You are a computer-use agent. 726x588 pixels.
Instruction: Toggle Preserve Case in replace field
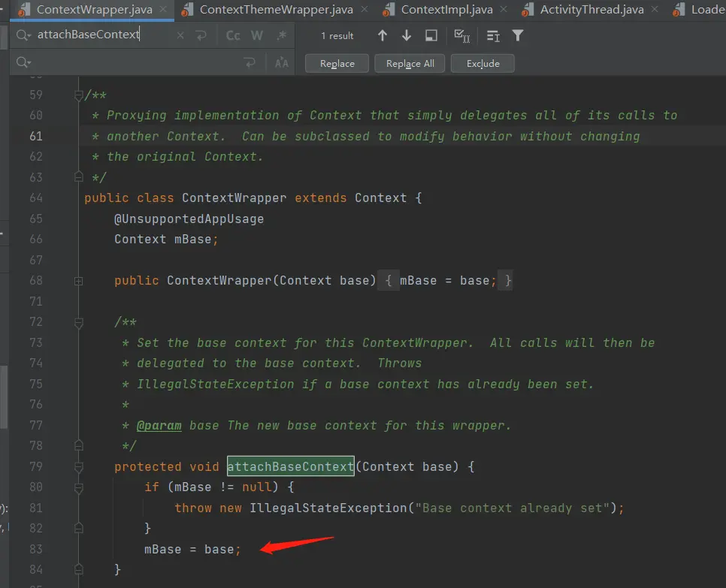click(281, 63)
